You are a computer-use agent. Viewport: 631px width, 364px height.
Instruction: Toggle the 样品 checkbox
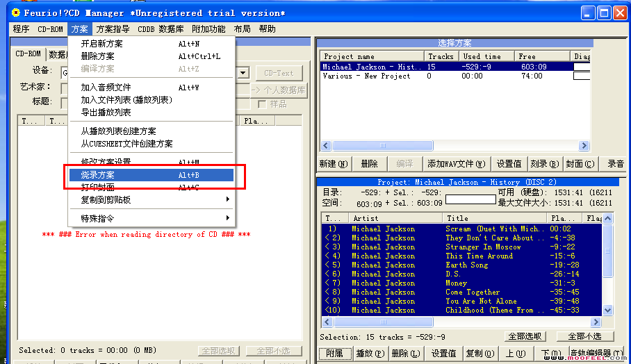(262, 104)
